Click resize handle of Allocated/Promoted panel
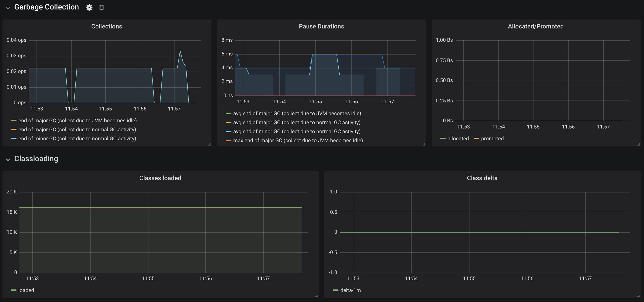 [x=638, y=144]
